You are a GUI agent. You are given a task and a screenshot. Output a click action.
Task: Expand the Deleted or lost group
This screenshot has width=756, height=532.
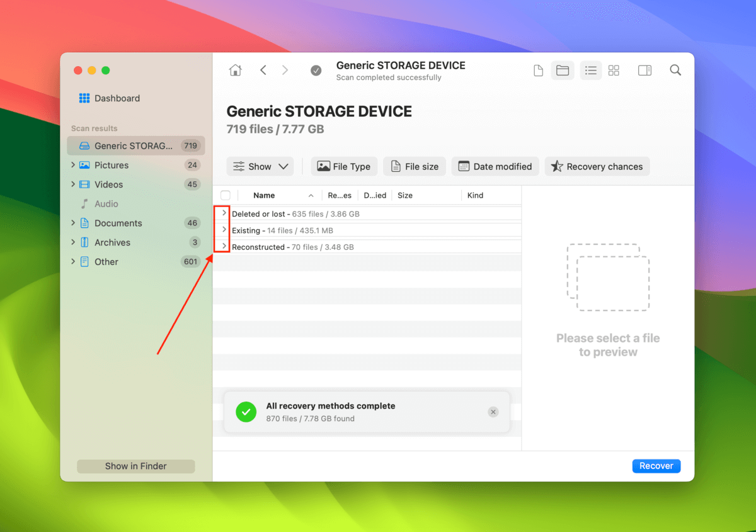(224, 213)
